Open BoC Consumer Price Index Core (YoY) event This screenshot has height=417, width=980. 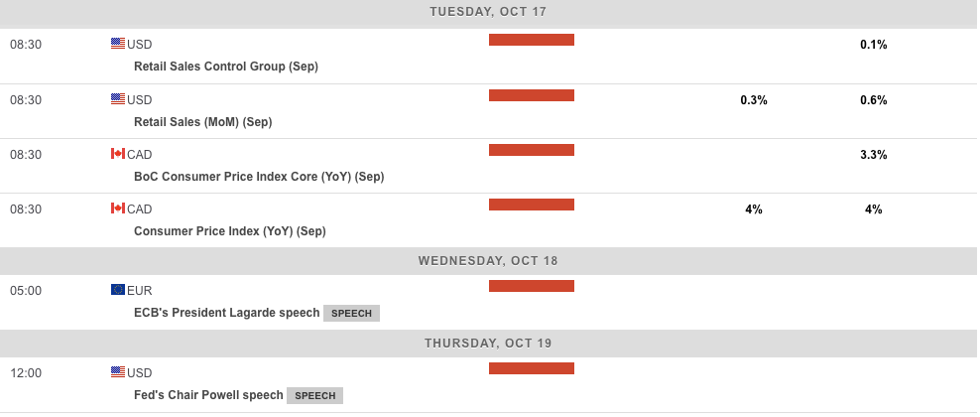pyautogui.click(x=258, y=177)
